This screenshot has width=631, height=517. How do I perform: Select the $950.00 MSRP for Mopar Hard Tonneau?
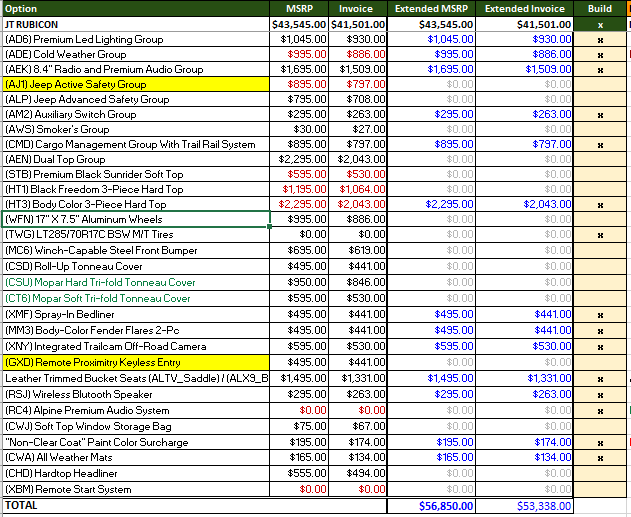click(x=299, y=282)
